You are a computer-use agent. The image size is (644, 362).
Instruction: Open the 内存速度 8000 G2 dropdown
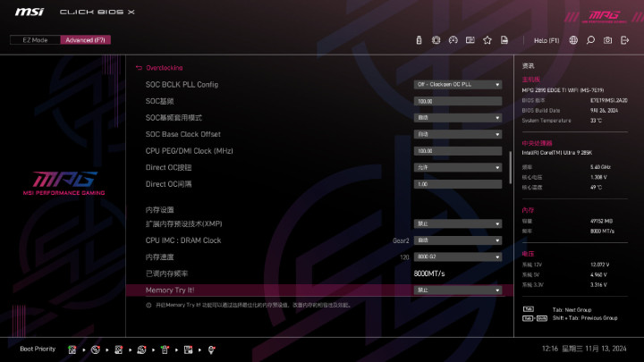point(458,257)
